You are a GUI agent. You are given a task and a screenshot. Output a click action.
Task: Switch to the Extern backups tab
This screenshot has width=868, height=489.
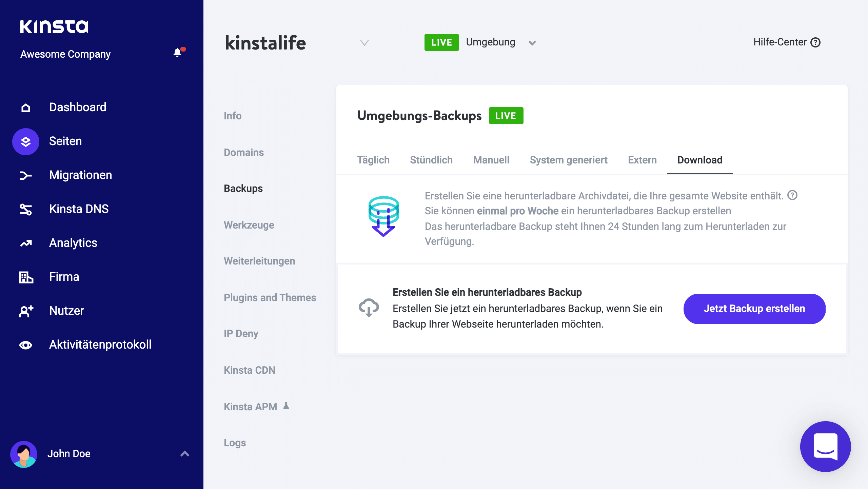pyautogui.click(x=642, y=160)
